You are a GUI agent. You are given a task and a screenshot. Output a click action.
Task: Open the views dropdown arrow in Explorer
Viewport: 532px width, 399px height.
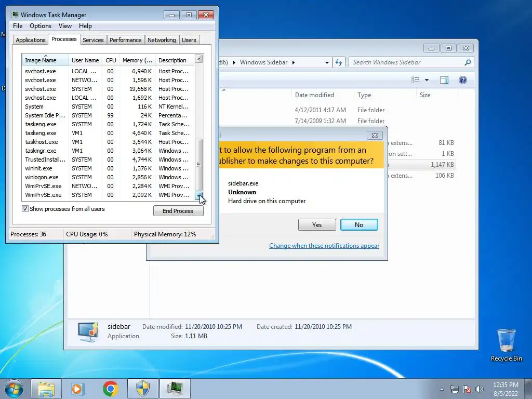coord(427,80)
